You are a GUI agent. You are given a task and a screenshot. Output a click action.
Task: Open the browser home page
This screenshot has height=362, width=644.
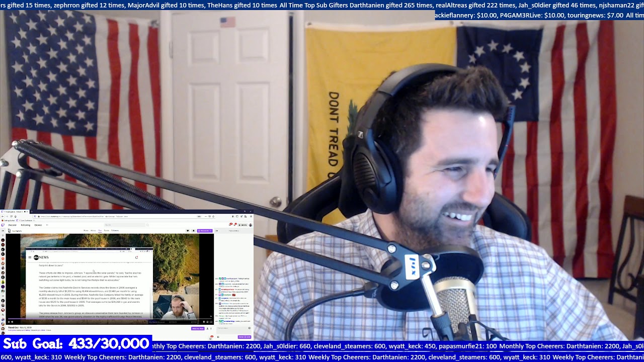coord(16,216)
